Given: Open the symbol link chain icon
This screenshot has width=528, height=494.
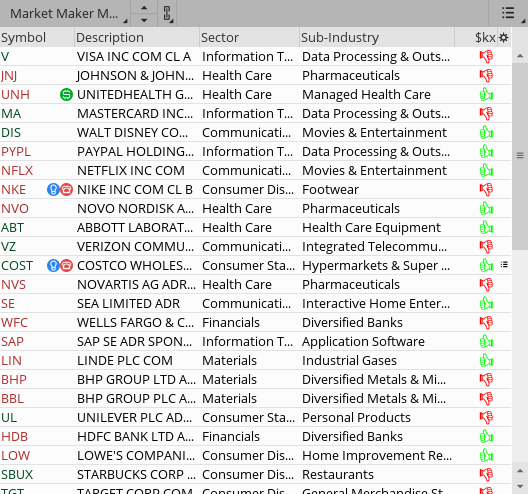Looking at the screenshot, I should 167,14.
